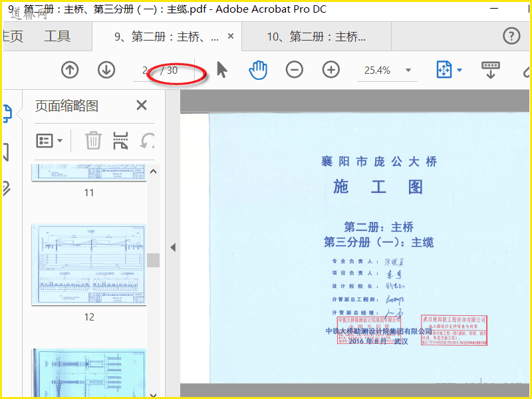Select the page 11 thumbnail

coord(89,172)
